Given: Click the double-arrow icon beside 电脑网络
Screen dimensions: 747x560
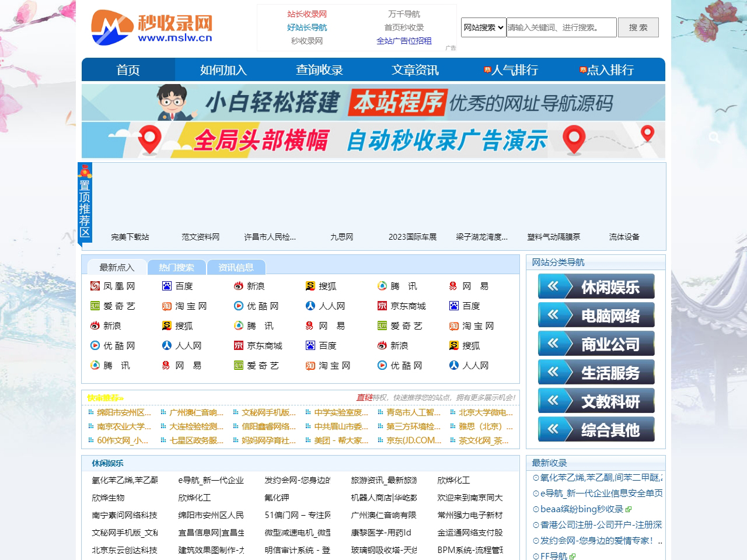Looking at the screenshot, I should click(x=553, y=315).
